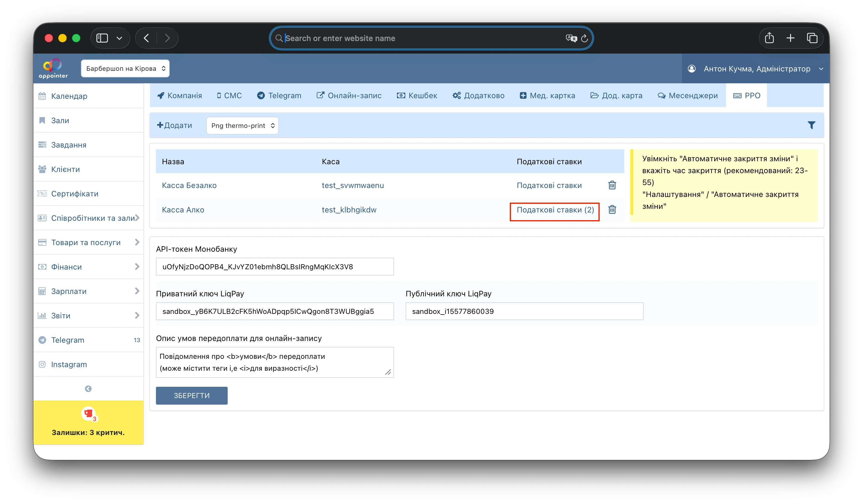863x504 pixels.
Task: Open the Share icon in Safari toolbar
Action: (769, 38)
